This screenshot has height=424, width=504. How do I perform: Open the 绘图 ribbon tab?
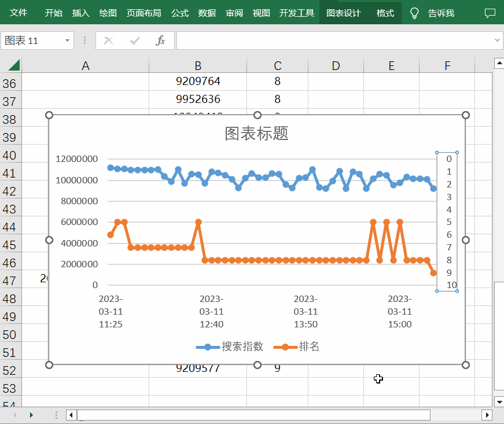tap(108, 13)
